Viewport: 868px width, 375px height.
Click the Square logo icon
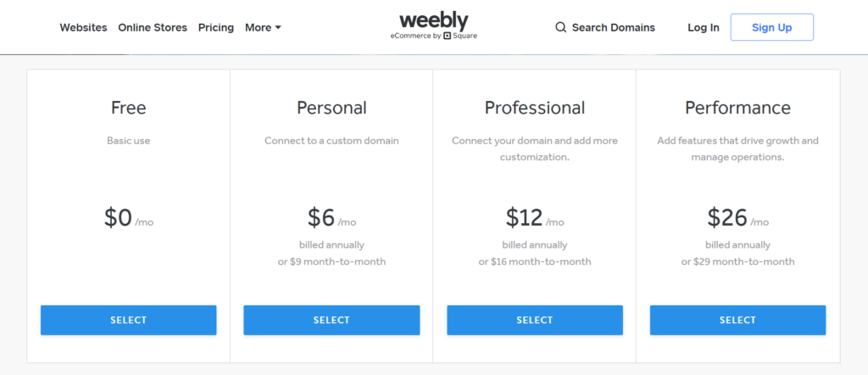[447, 36]
